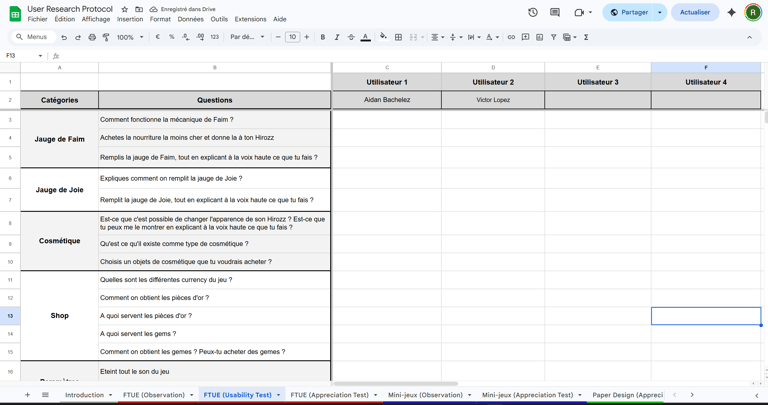Format as percent
The height and width of the screenshot is (405, 768).
pyautogui.click(x=171, y=37)
